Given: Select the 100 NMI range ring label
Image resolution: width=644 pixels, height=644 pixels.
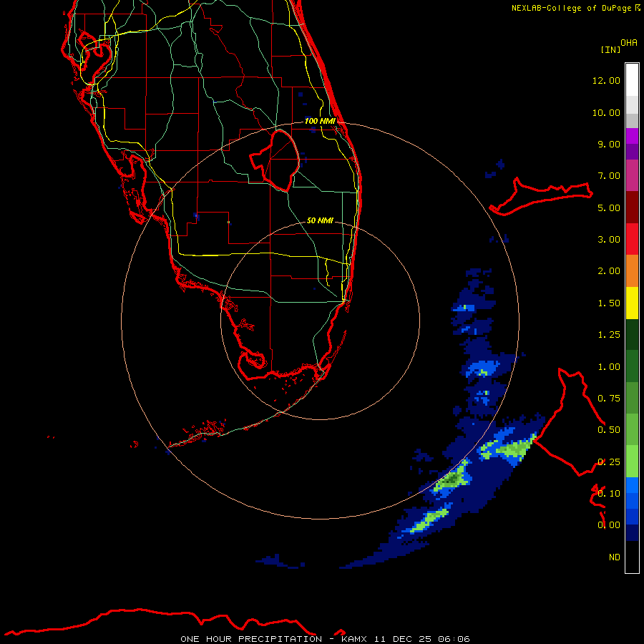Looking at the screenshot, I should [320, 121].
